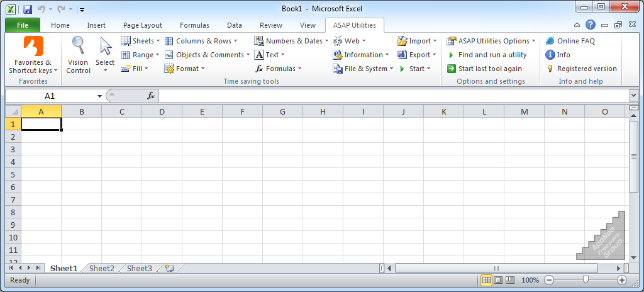Expand Columns & Rows tools
Viewport: 644px width, 292px height.
[201, 41]
